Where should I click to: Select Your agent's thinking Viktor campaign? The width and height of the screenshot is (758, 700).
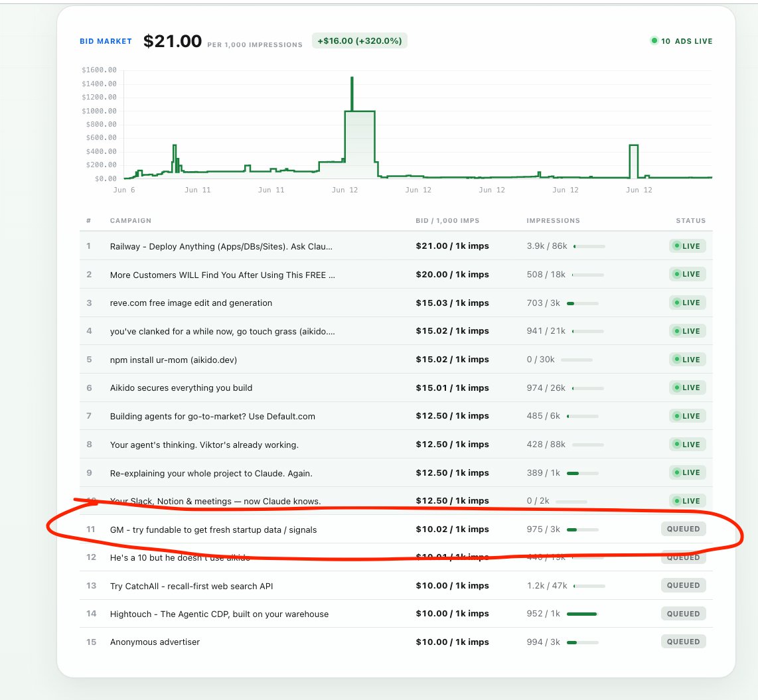pyautogui.click(x=204, y=445)
